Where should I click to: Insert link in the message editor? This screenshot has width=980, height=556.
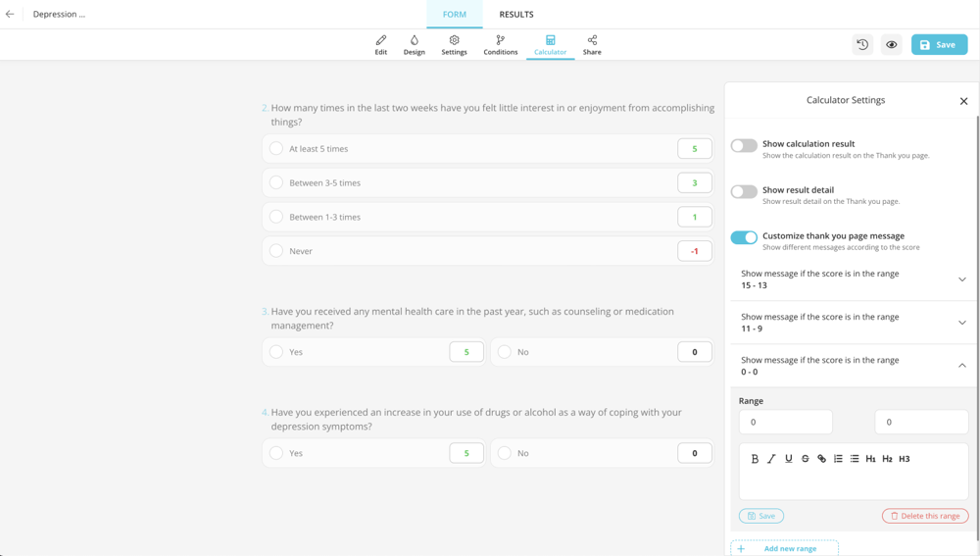821,459
